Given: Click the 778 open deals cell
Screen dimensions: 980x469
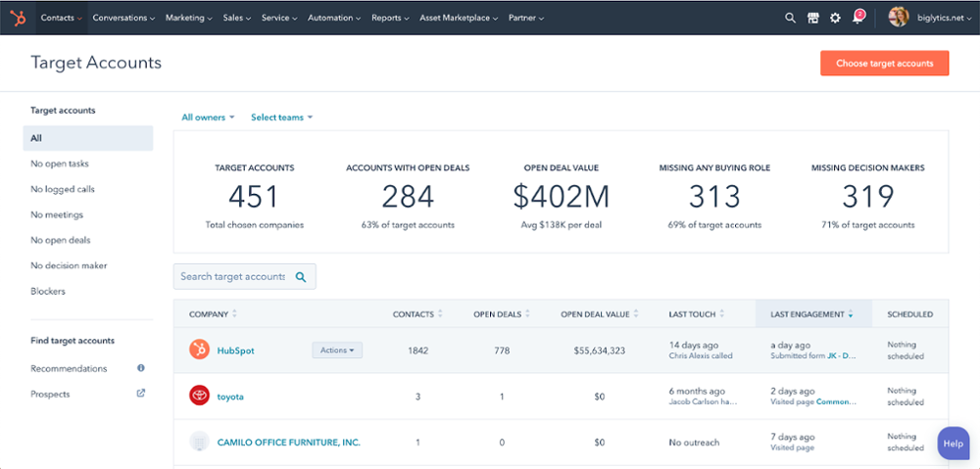Looking at the screenshot, I should point(502,351).
